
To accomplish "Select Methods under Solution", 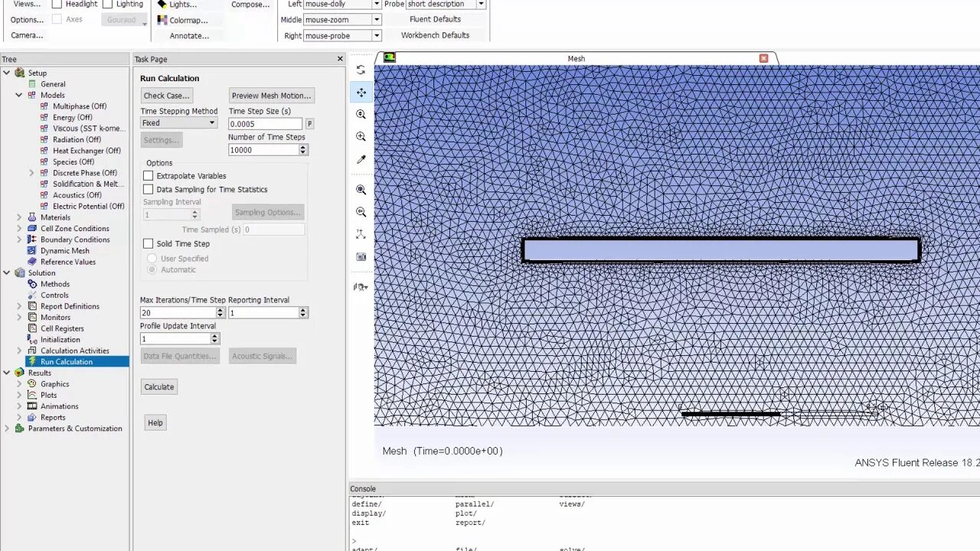I will coord(55,284).
